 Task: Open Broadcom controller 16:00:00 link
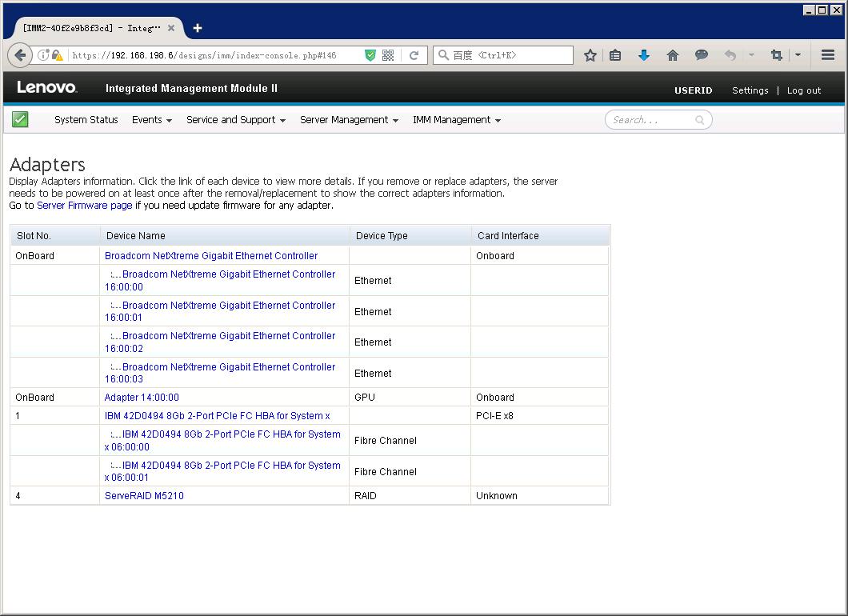[x=220, y=281]
